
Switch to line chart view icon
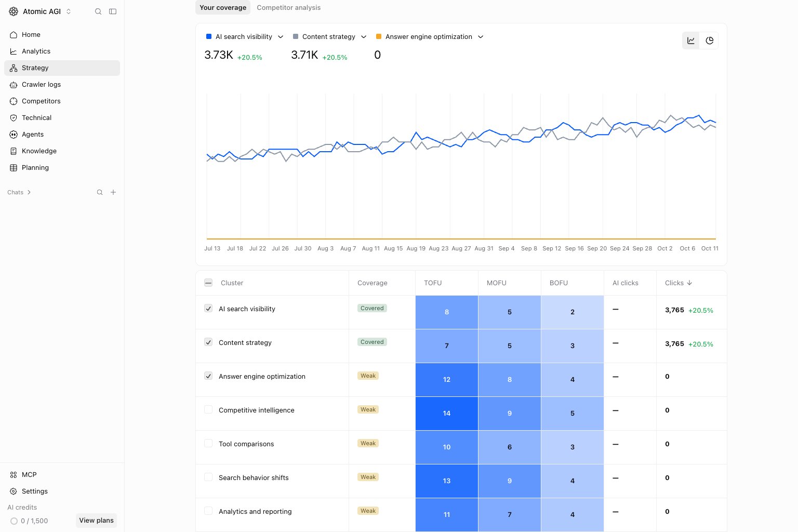(691, 41)
